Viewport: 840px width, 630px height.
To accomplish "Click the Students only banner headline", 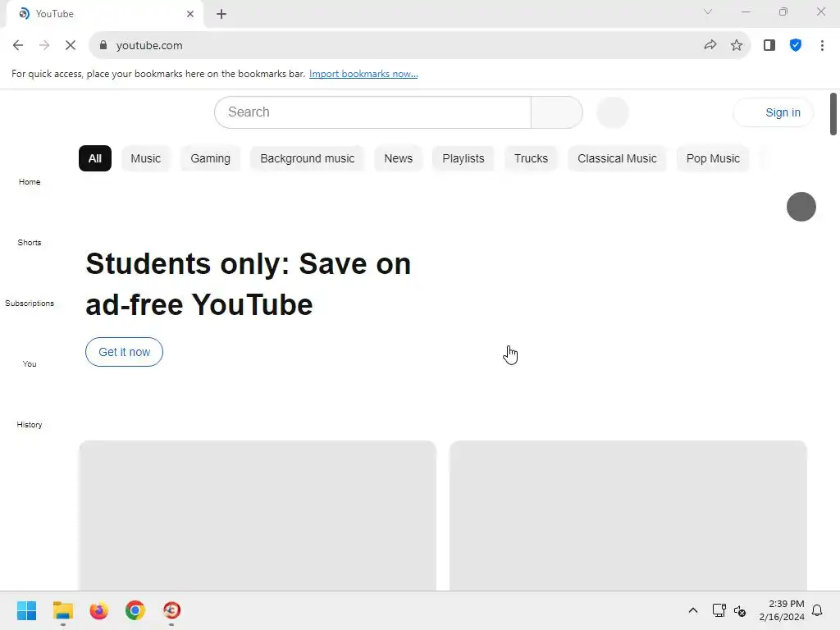I will [x=248, y=284].
